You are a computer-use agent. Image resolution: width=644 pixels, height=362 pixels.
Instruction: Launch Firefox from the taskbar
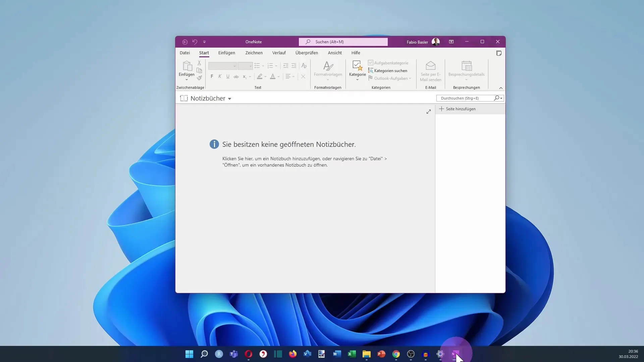pyautogui.click(x=292, y=354)
